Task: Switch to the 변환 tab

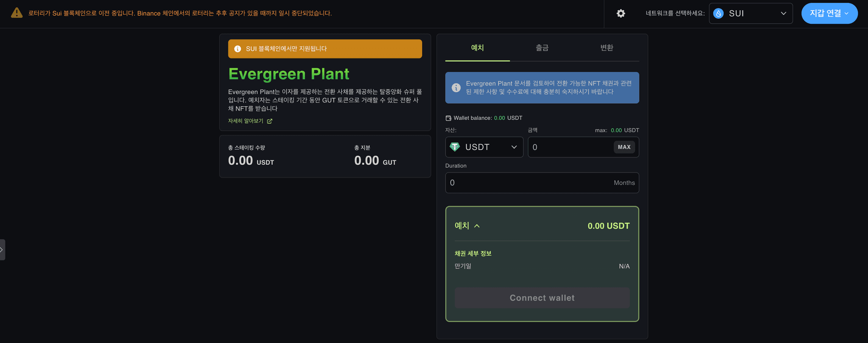Action: pos(606,48)
